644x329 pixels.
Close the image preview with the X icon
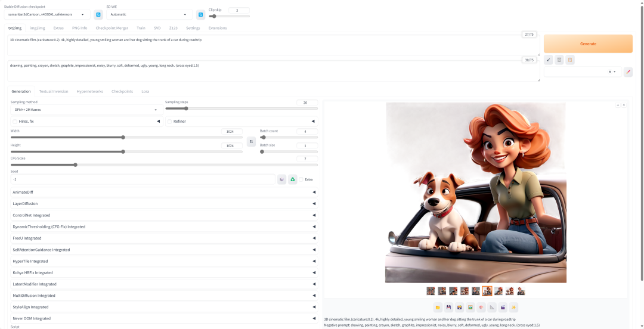(x=624, y=105)
